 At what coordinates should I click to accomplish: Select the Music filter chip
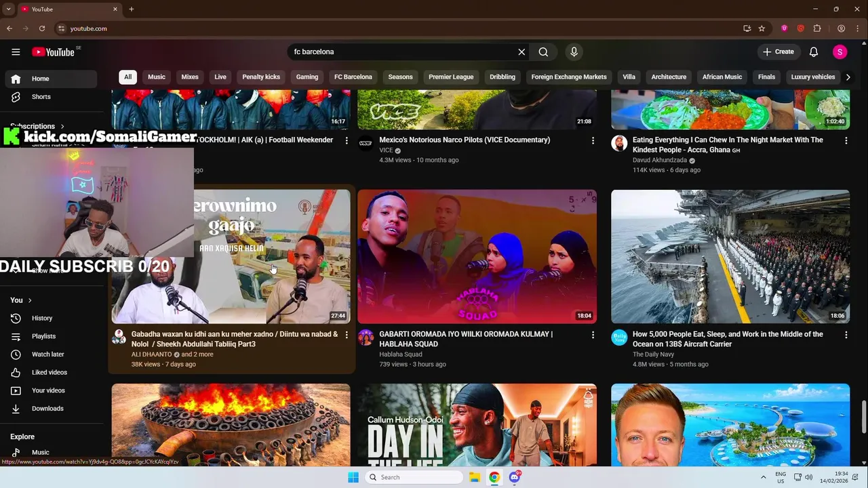pos(157,77)
